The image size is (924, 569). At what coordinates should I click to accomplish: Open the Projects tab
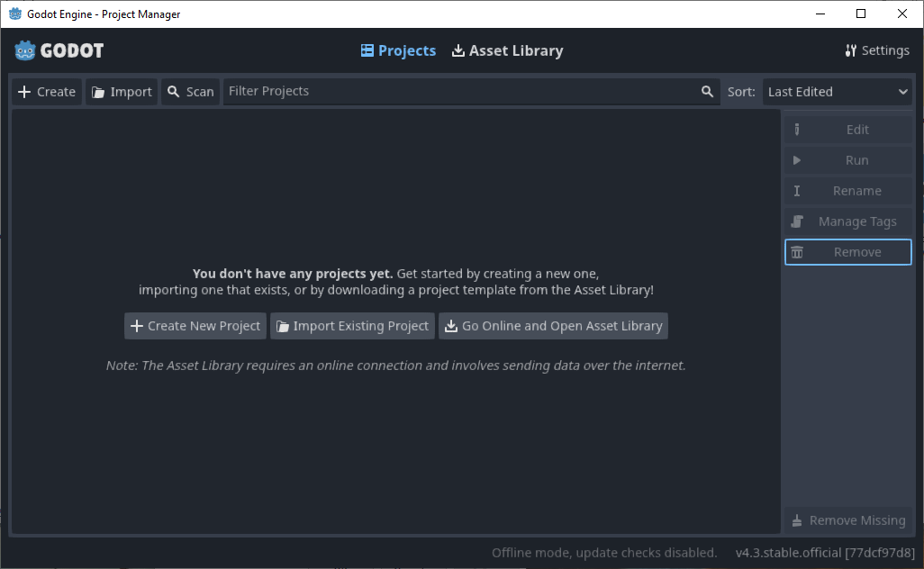pyautogui.click(x=398, y=50)
